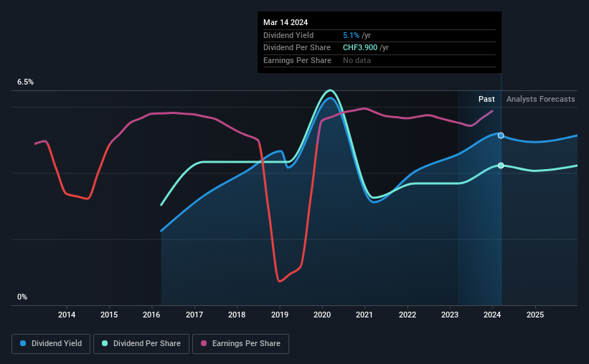The image size is (589, 364).
Task: Select the 2021 x-axis label
Action: 364,315
